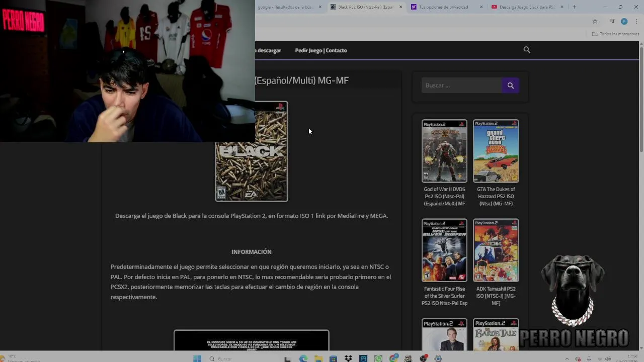
Task: Open Microsoft Edge from the taskbar
Action: [303, 358]
